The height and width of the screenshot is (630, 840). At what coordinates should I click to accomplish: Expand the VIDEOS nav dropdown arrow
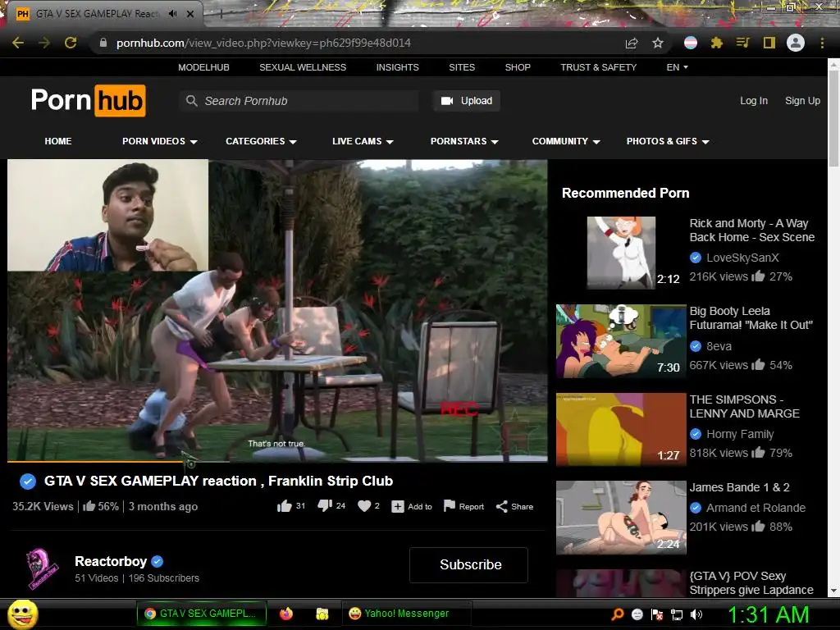[194, 141]
